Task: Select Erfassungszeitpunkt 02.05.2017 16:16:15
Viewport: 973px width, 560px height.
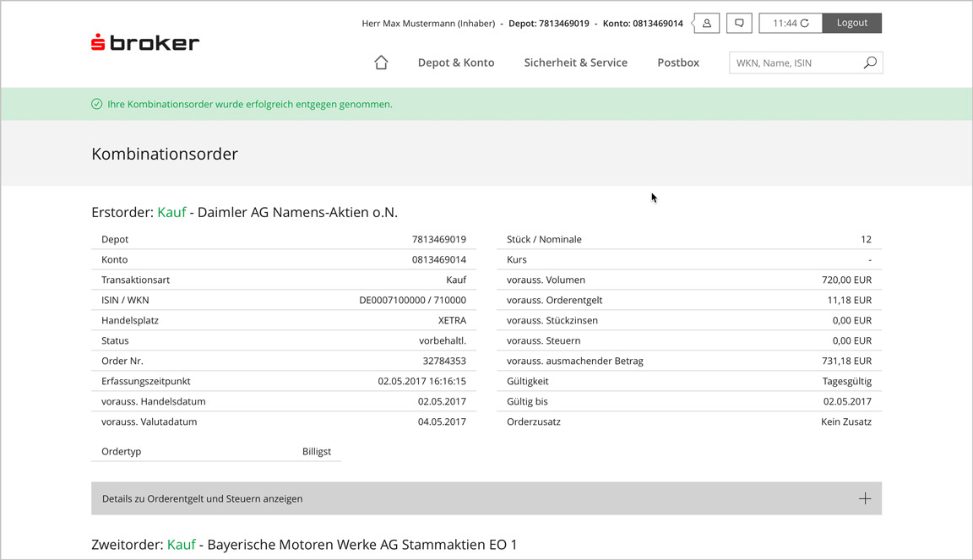Action: coord(422,381)
